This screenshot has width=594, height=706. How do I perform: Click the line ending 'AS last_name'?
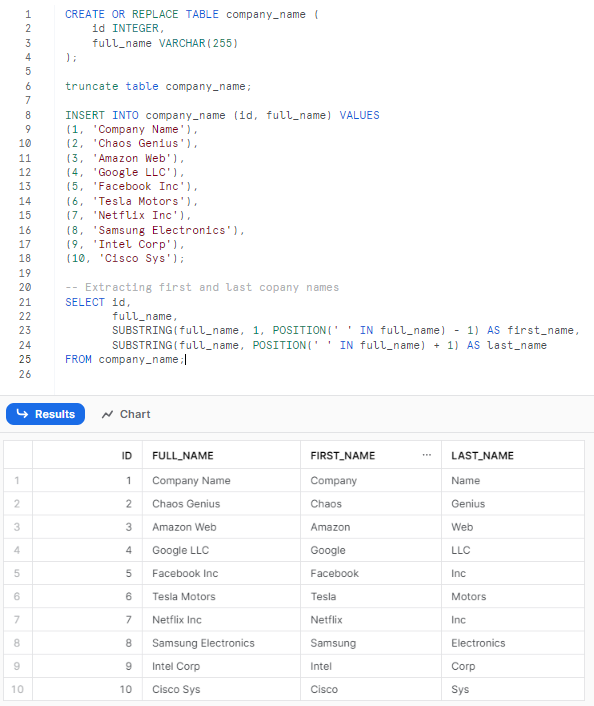click(x=330, y=345)
